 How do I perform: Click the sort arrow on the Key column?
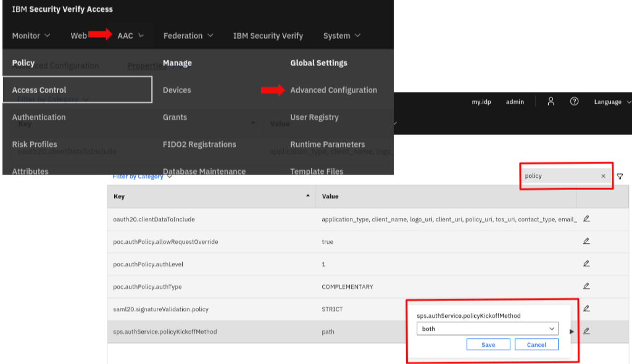307,196
